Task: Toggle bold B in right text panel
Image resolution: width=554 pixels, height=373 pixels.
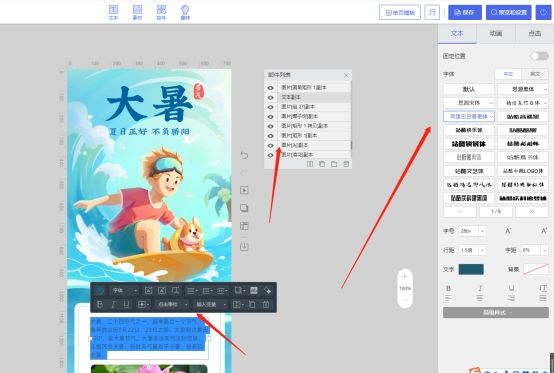Action: pyautogui.click(x=448, y=288)
